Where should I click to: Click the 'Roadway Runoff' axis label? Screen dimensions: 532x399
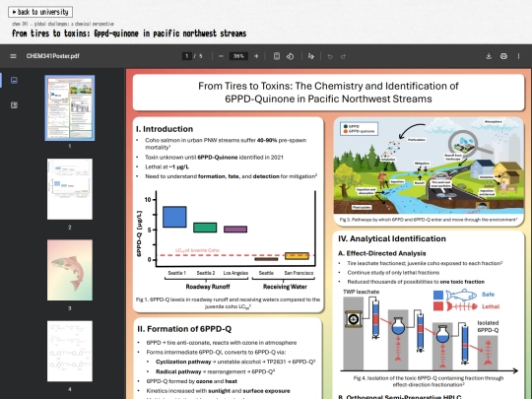point(208,287)
